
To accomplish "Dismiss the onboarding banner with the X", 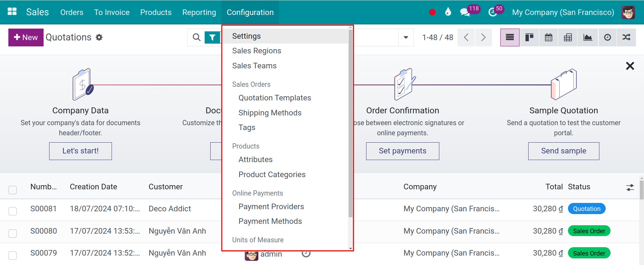I will [630, 66].
